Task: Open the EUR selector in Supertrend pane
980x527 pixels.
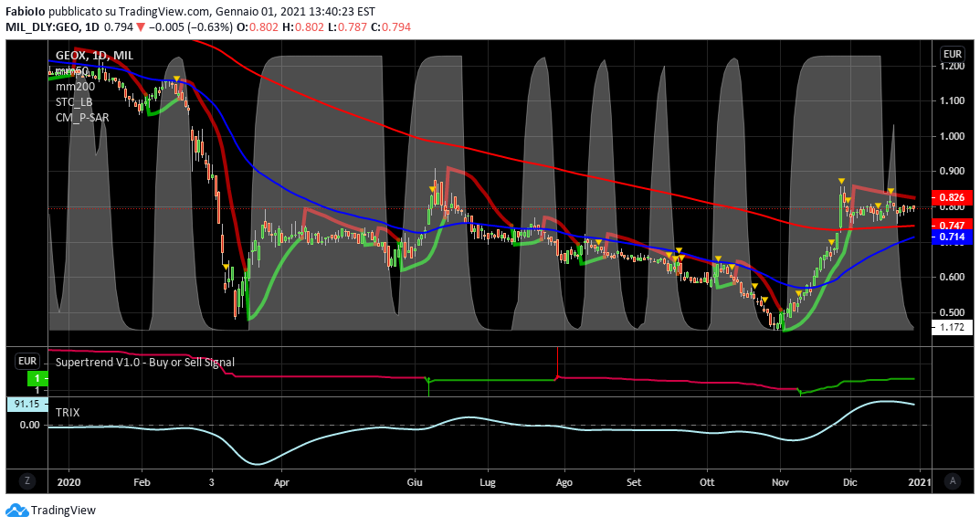Action: (27, 362)
